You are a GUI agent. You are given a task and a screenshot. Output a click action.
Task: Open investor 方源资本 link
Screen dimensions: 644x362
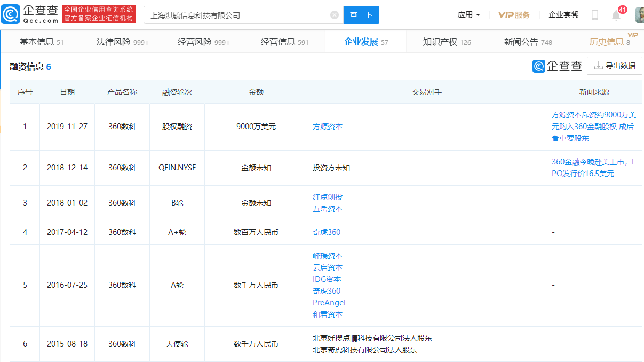(328, 127)
